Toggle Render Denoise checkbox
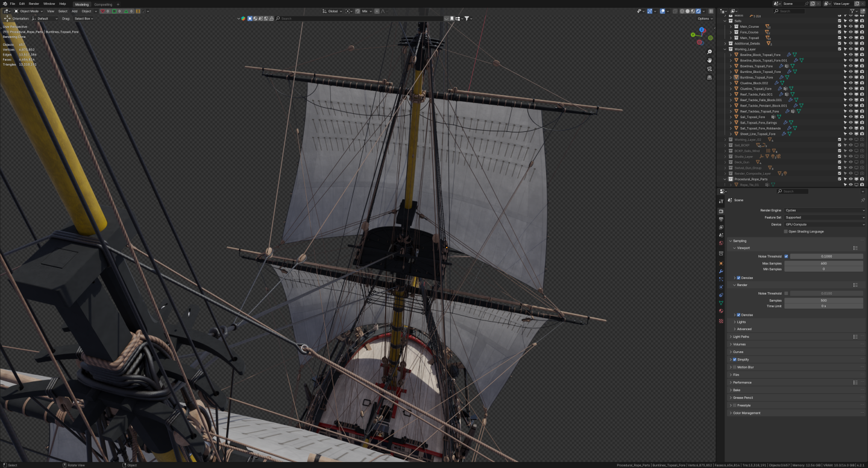 [x=739, y=315]
